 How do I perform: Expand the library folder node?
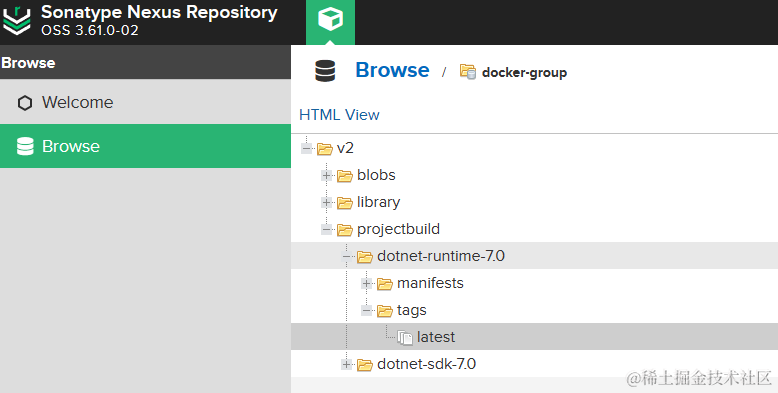326,202
